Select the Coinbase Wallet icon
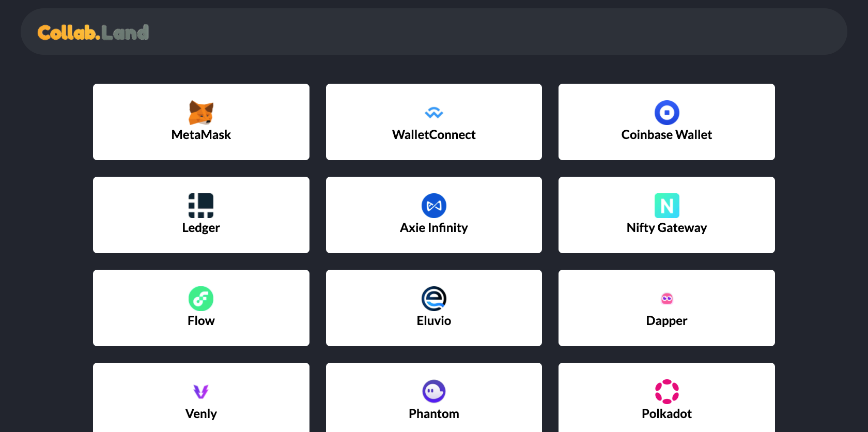 (667, 112)
